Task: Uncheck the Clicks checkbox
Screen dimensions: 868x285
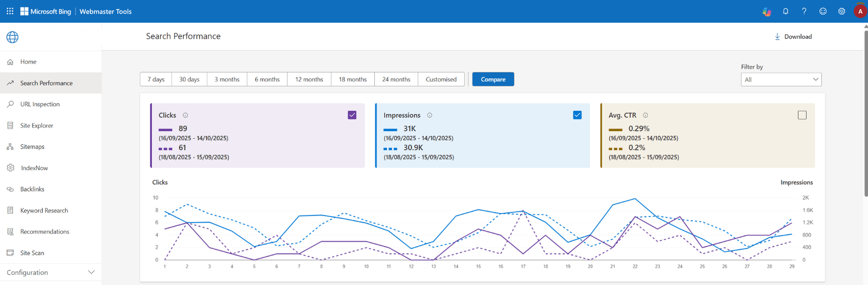Action: (x=352, y=115)
